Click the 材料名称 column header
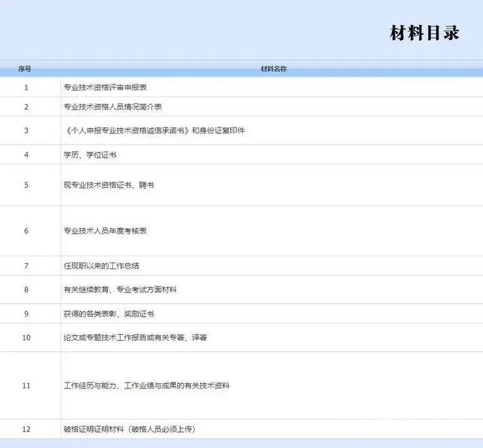Viewport: 483px width, 448px height. 273,69
